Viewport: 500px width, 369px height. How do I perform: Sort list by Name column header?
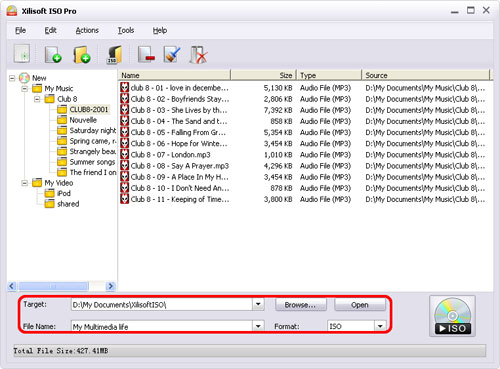click(174, 75)
